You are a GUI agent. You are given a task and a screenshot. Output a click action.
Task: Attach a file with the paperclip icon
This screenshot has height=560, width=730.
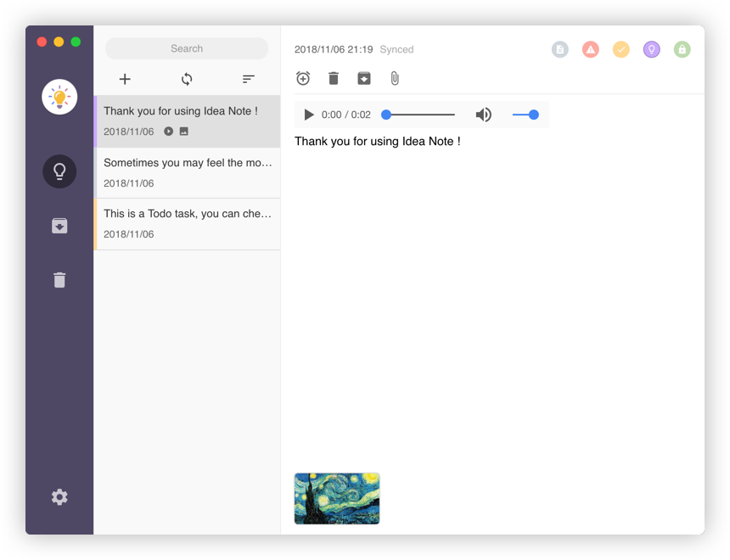394,78
